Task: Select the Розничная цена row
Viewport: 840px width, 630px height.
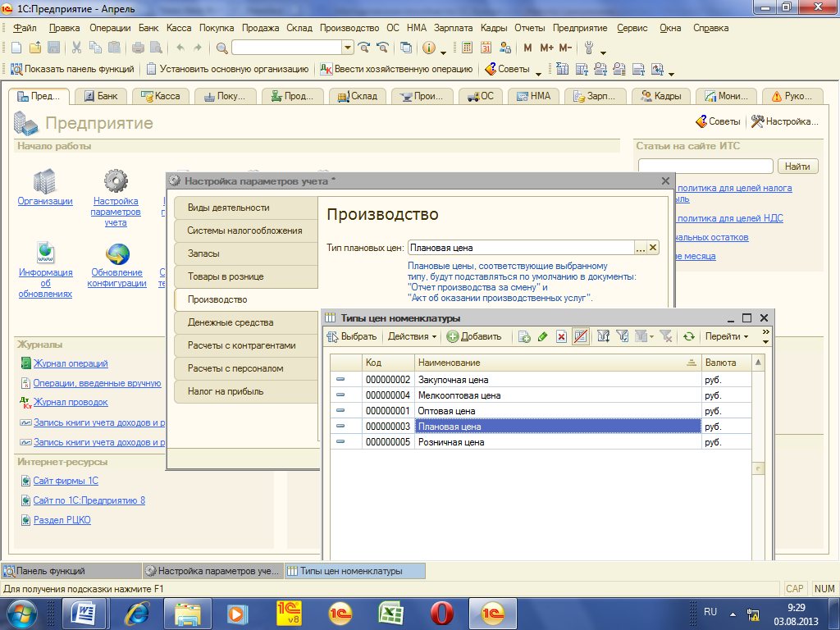Action: pyautogui.click(x=541, y=442)
